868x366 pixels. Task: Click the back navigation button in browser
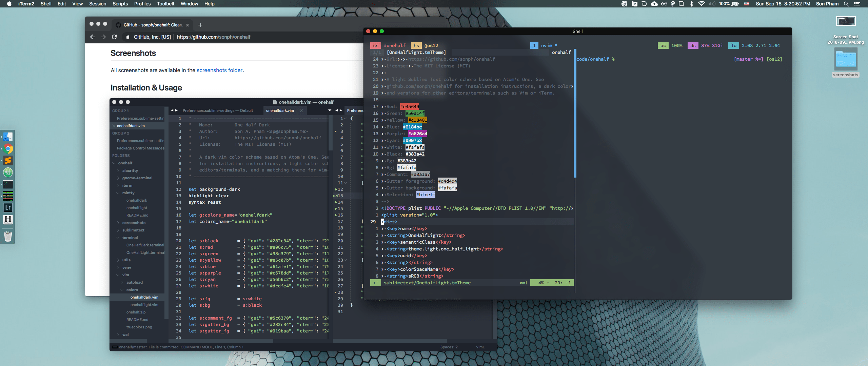pos(93,37)
